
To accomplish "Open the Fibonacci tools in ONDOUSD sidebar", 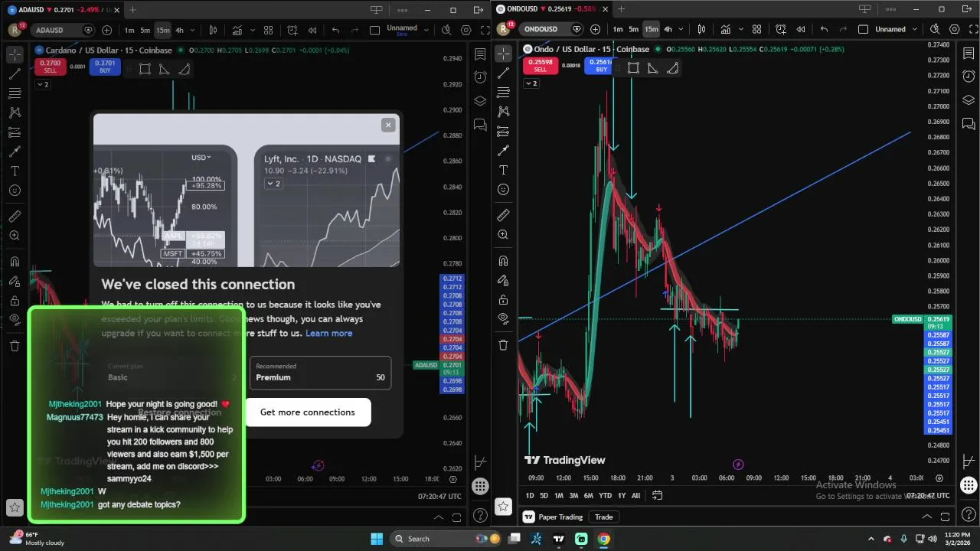I will coord(503,93).
